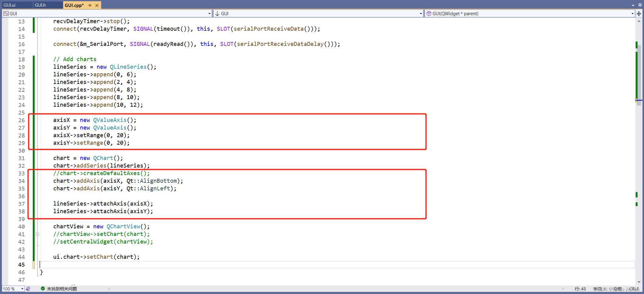The width and height of the screenshot is (644, 294).
Task: Click the horizontal scrollbar left arrow
Action: [109, 289]
